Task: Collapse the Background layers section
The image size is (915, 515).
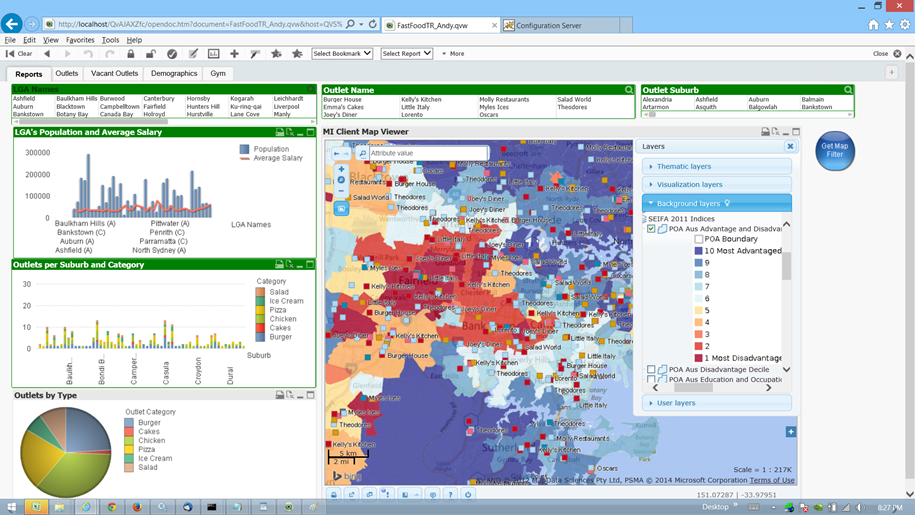Action: click(x=717, y=204)
